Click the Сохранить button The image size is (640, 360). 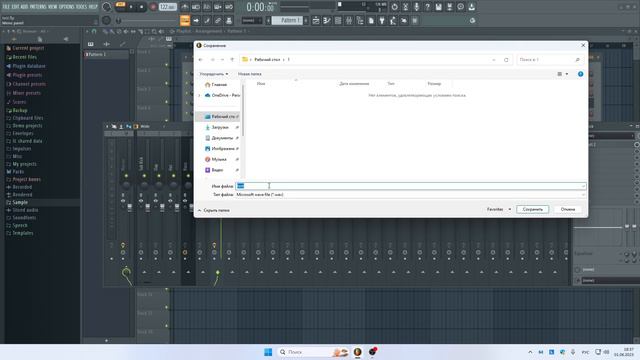tap(532, 209)
